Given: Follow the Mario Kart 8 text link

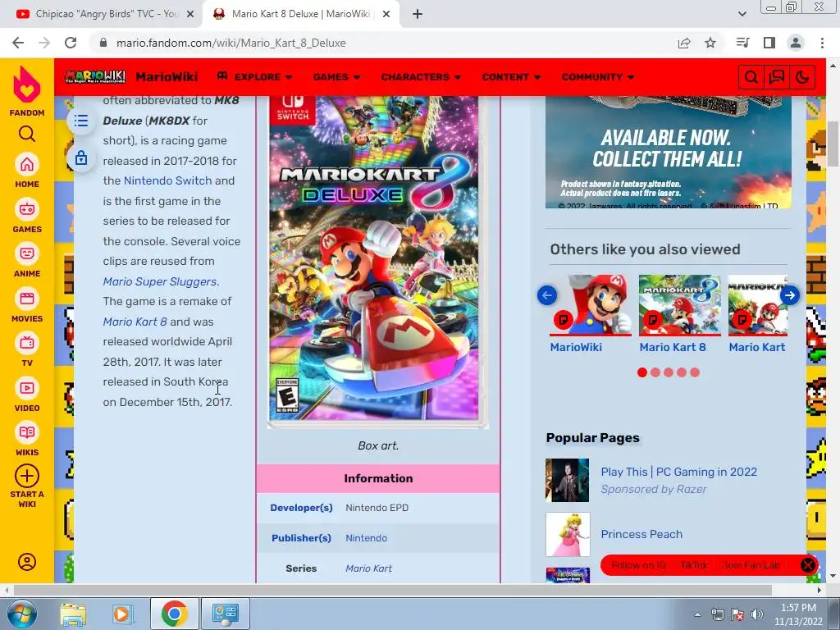Looking at the screenshot, I should 135,322.
